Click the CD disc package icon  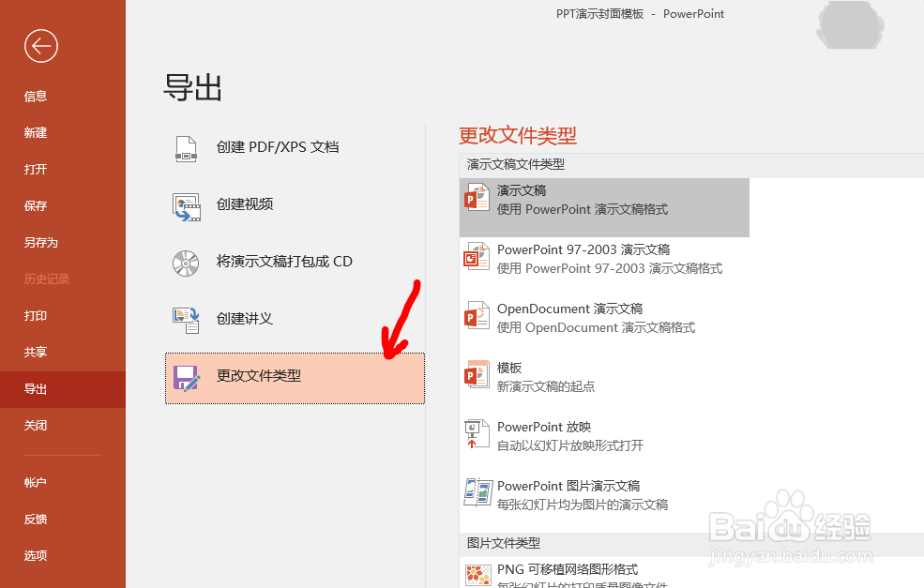(186, 264)
